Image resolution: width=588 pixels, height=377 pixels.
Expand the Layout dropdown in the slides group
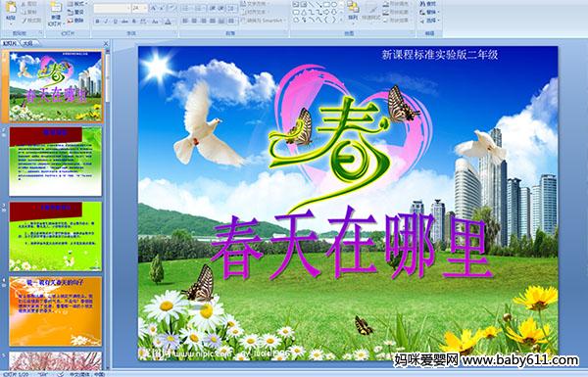[76, 4]
